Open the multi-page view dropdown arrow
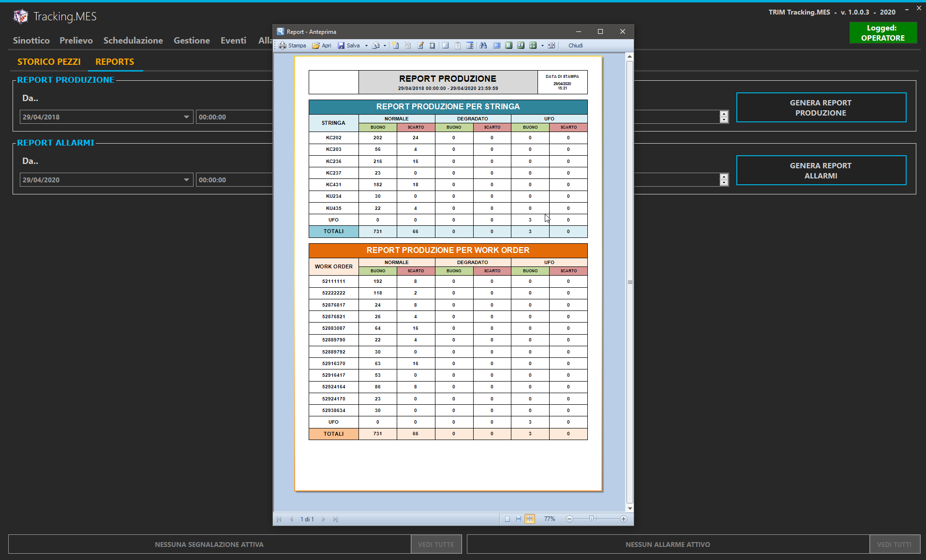The height and width of the screenshot is (560, 926). pyautogui.click(x=542, y=45)
